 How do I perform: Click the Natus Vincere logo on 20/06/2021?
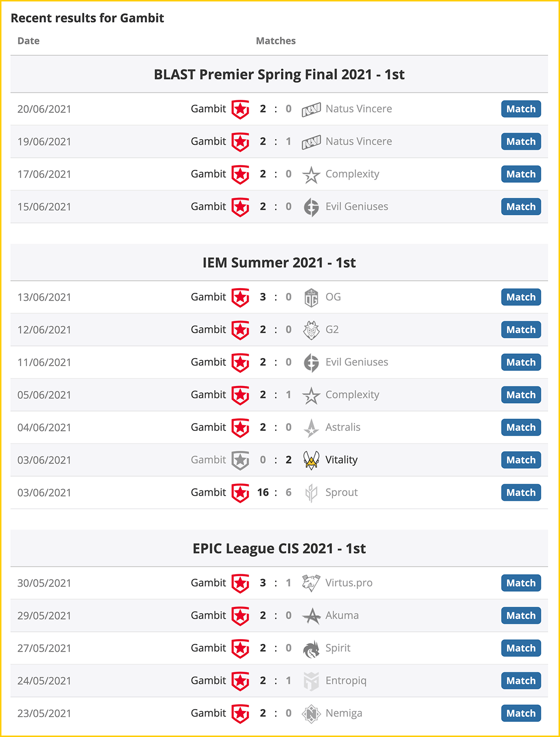click(311, 109)
